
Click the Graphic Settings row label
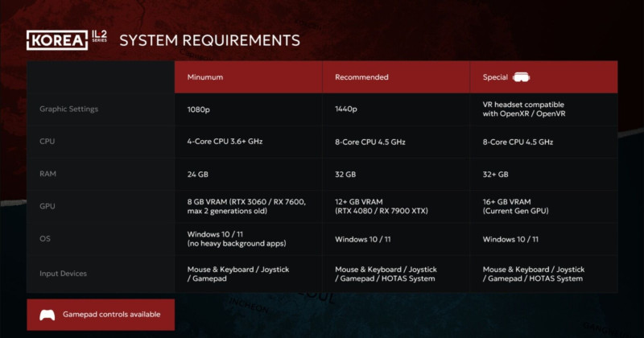point(68,109)
